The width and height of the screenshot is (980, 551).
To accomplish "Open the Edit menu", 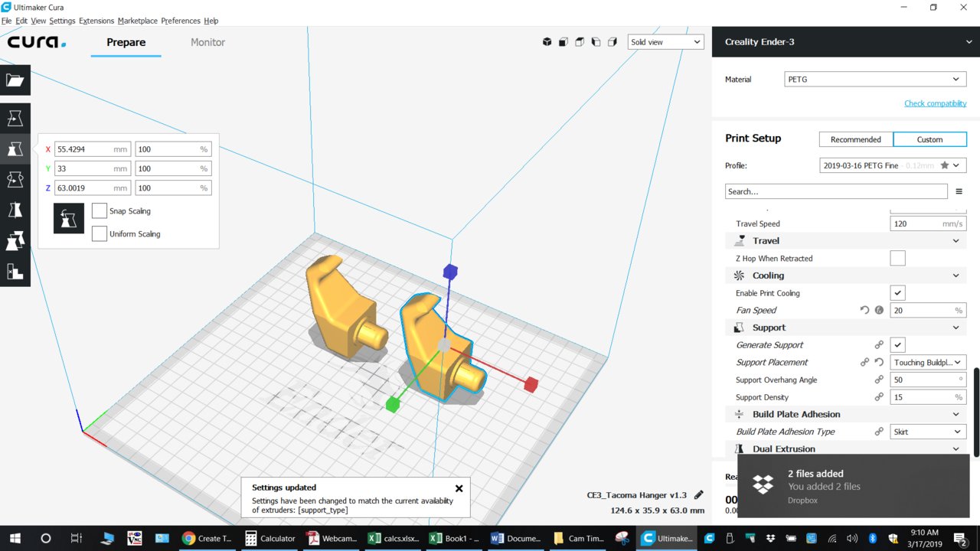I will (x=21, y=21).
